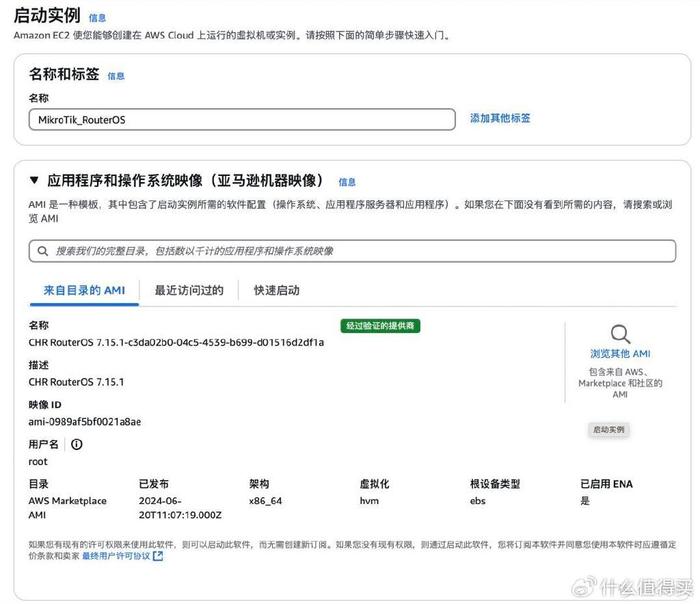Switch to 最近访问过的 tab

(189, 290)
